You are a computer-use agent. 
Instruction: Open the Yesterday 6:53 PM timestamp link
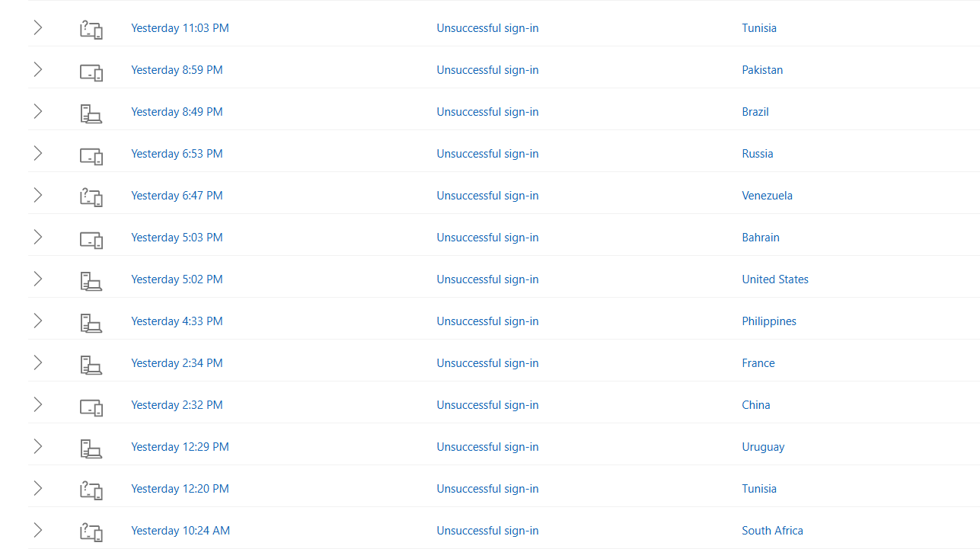coord(177,154)
